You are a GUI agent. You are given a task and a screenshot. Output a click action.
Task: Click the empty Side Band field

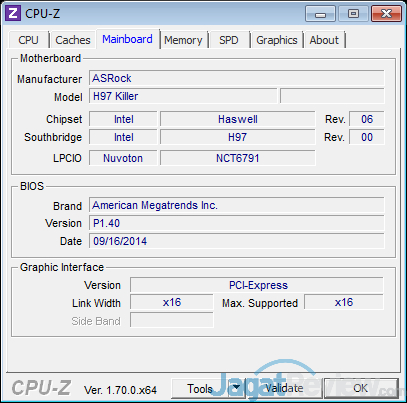(x=172, y=320)
